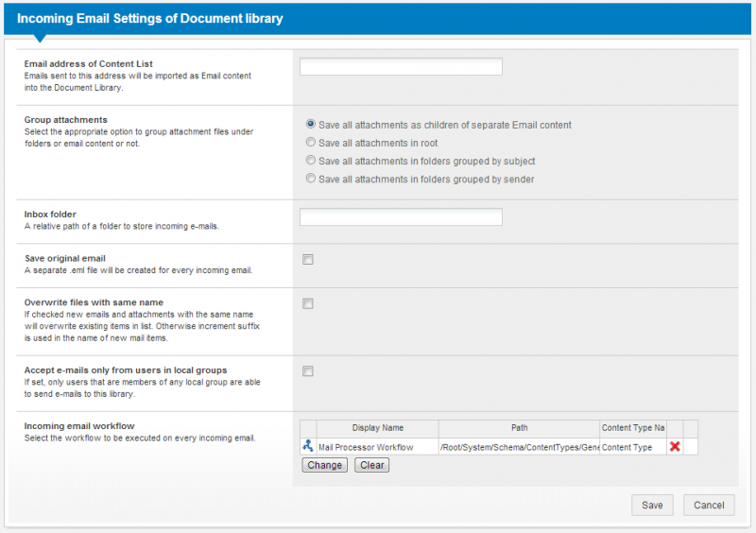Focus the Email address of Content List field
The width and height of the screenshot is (756, 533).
pyautogui.click(x=401, y=66)
